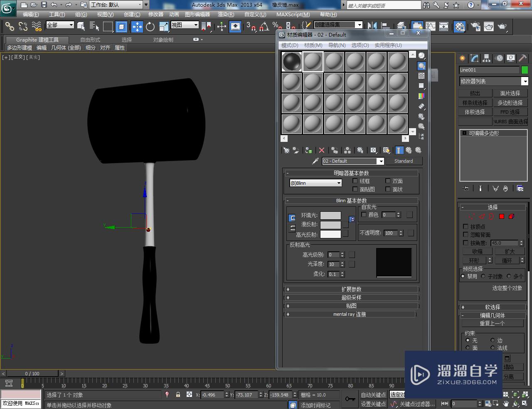Click Reset Map/Mtl red X icon

(322, 150)
